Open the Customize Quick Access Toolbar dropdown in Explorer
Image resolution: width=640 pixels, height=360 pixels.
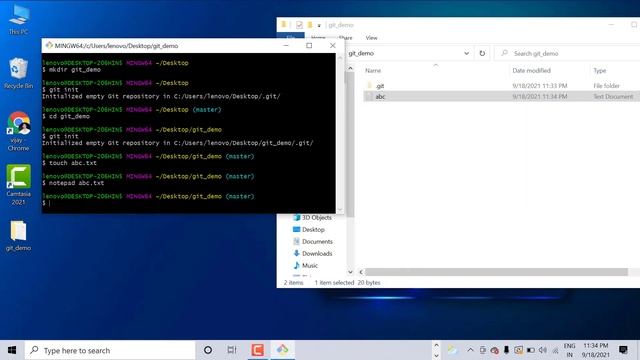(319, 25)
